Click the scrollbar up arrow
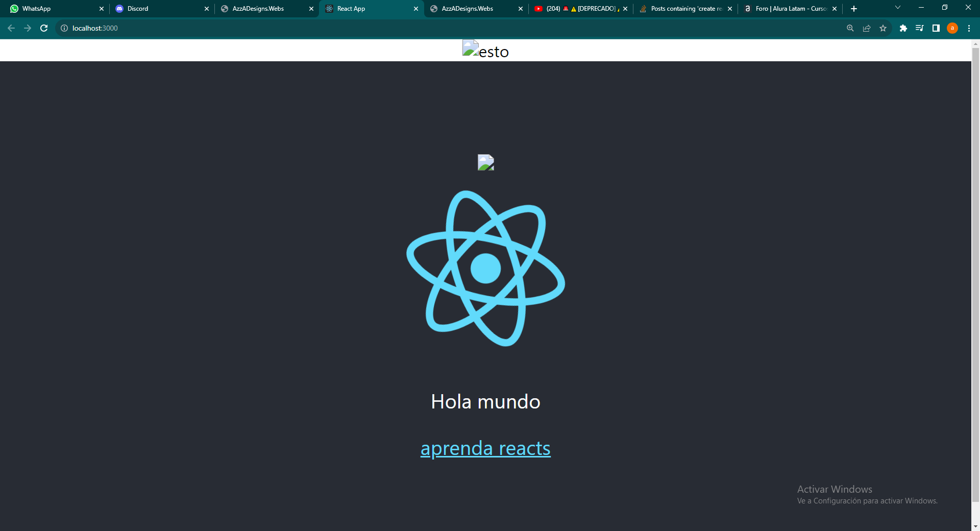The image size is (980, 531). [975, 44]
